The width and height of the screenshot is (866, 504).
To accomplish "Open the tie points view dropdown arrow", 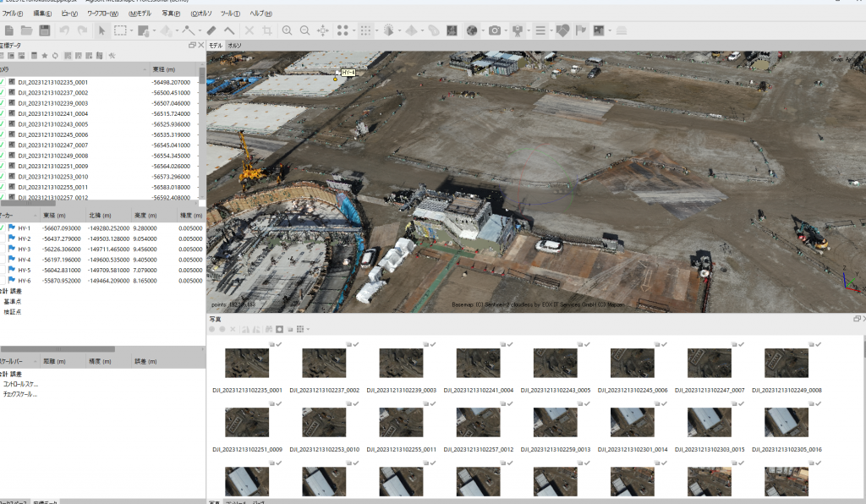I will pyautogui.click(x=354, y=31).
